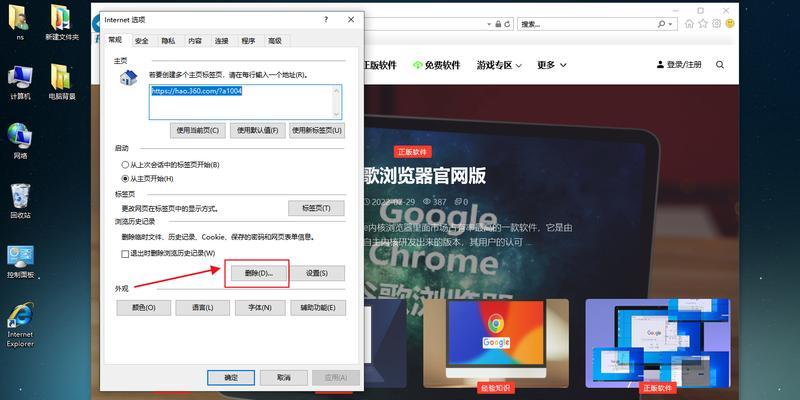Expand the 游戏专区 website menu
The width and height of the screenshot is (800, 400).
point(499,65)
